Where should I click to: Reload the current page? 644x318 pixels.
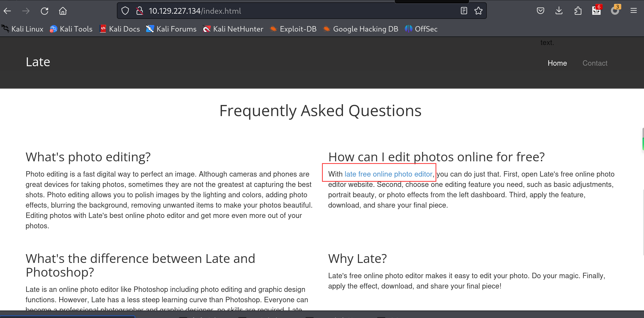point(44,11)
